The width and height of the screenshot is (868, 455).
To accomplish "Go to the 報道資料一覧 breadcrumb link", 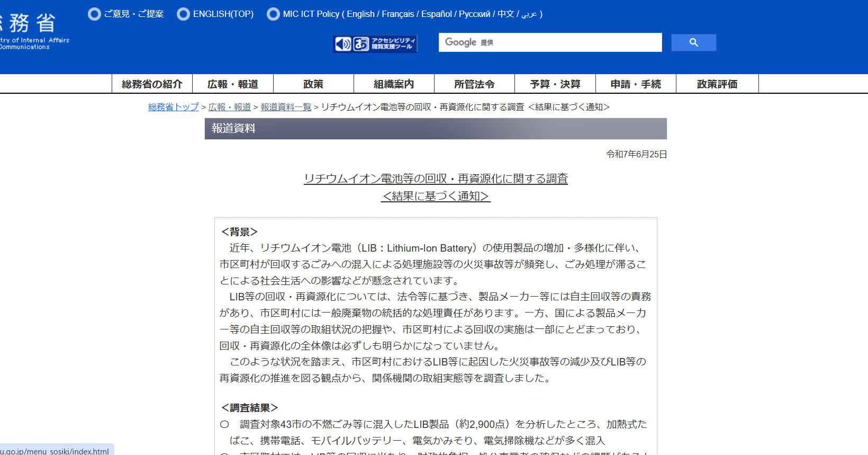I will click(286, 107).
